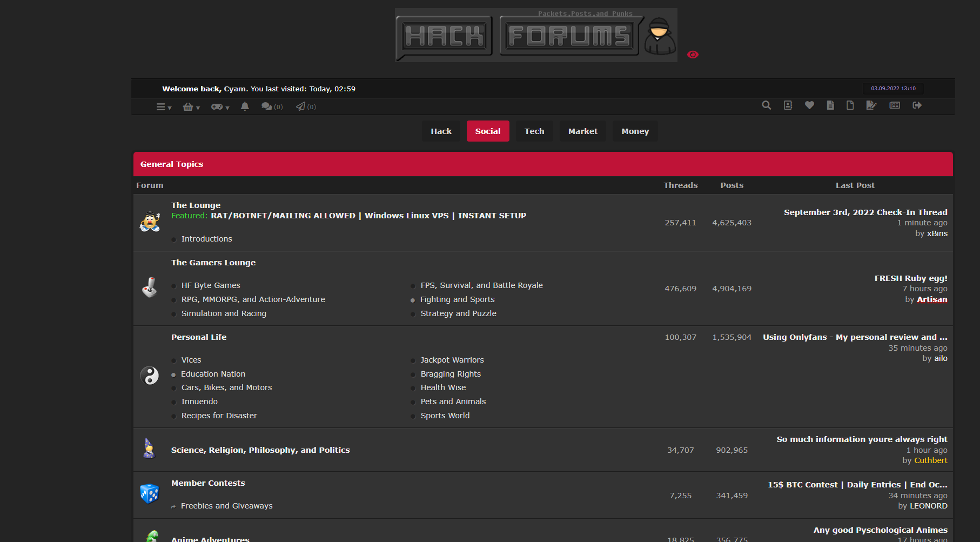Image resolution: width=980 pixels, height=542 pixels.
Task: Open the featured RAT/BOTNET VPS ad link
Action: pos(368,216)
